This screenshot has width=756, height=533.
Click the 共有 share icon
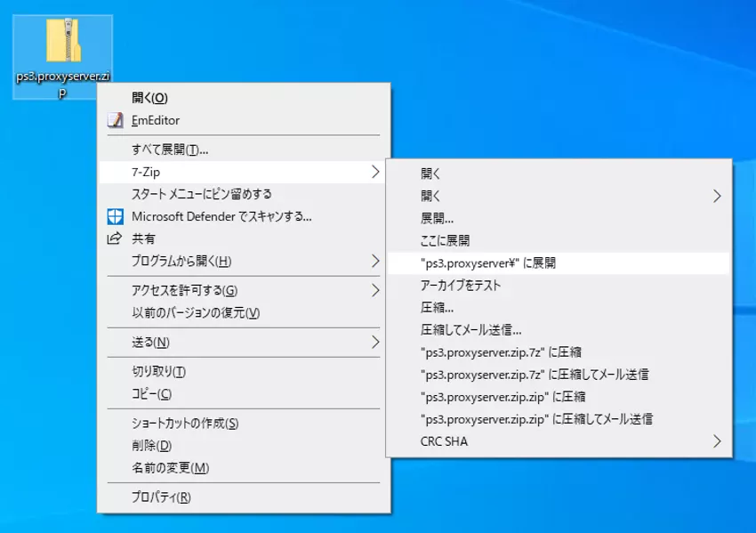[114, 238]
